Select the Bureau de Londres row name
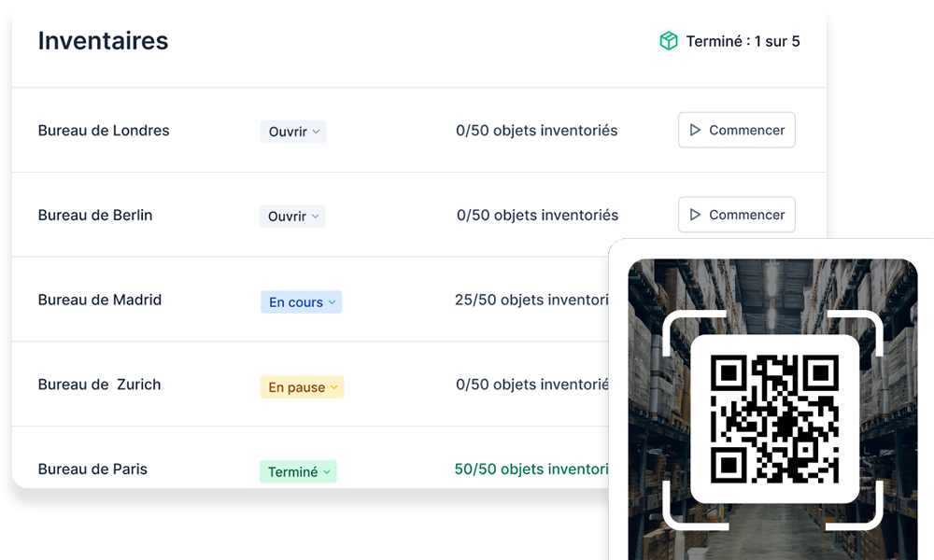The height and width of the screenshot is (560, 934). [x=104, y=131]
